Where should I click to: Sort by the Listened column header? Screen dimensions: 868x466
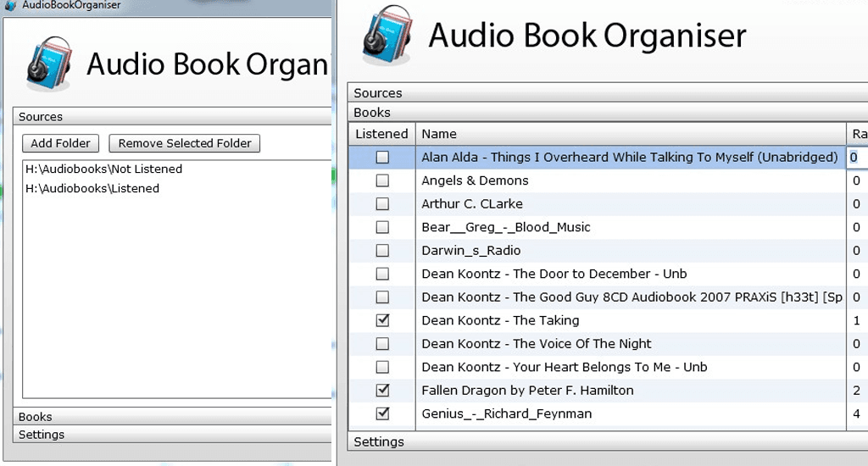[381, 134]
